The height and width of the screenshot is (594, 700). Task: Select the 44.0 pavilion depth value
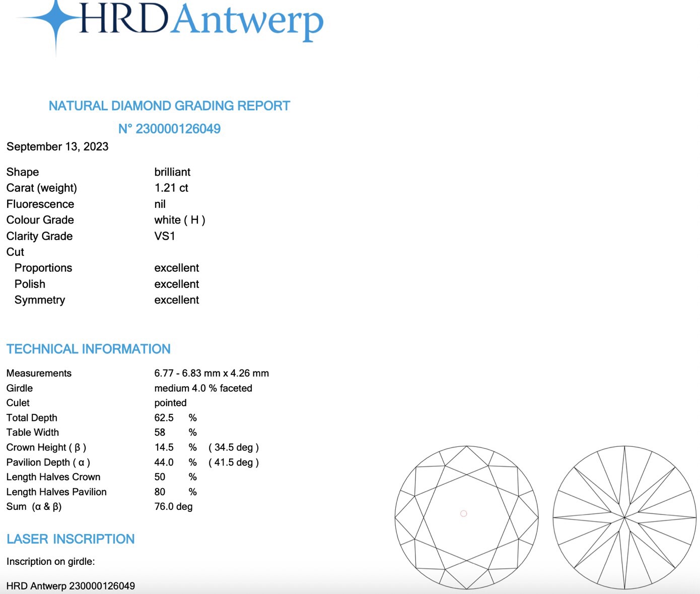[164, 462]
